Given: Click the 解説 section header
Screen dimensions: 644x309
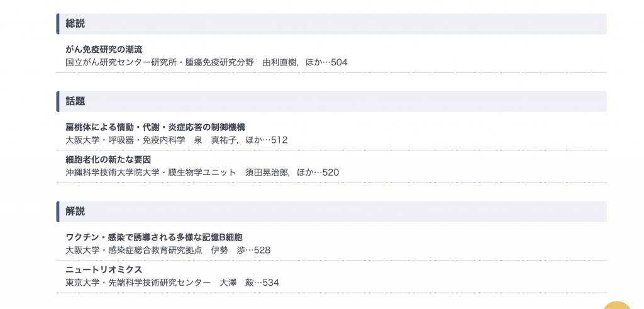Looking at the screenshot, I should coord(331,211).
